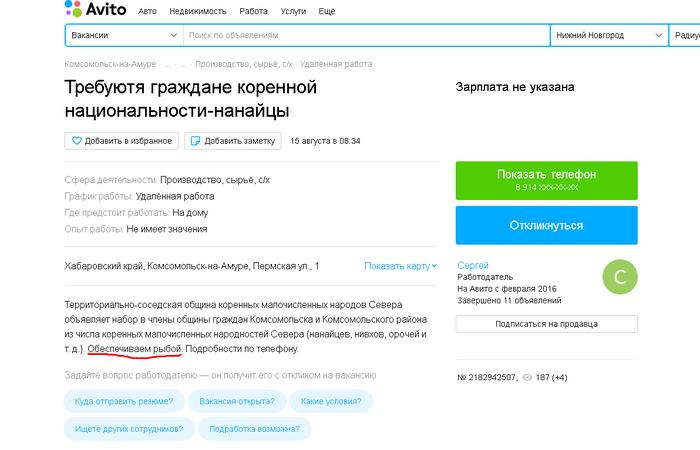The image size is (700, 450).
Task: Click the Радиус field at right edge
Action: [685, 35]
